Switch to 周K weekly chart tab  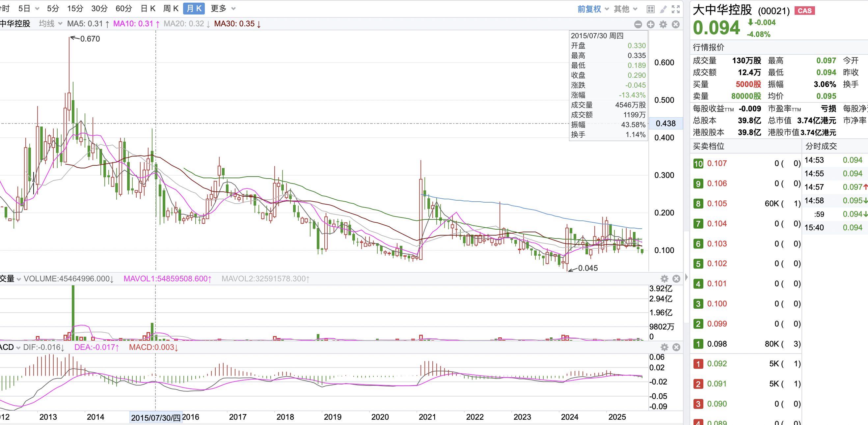click(171, 9)
